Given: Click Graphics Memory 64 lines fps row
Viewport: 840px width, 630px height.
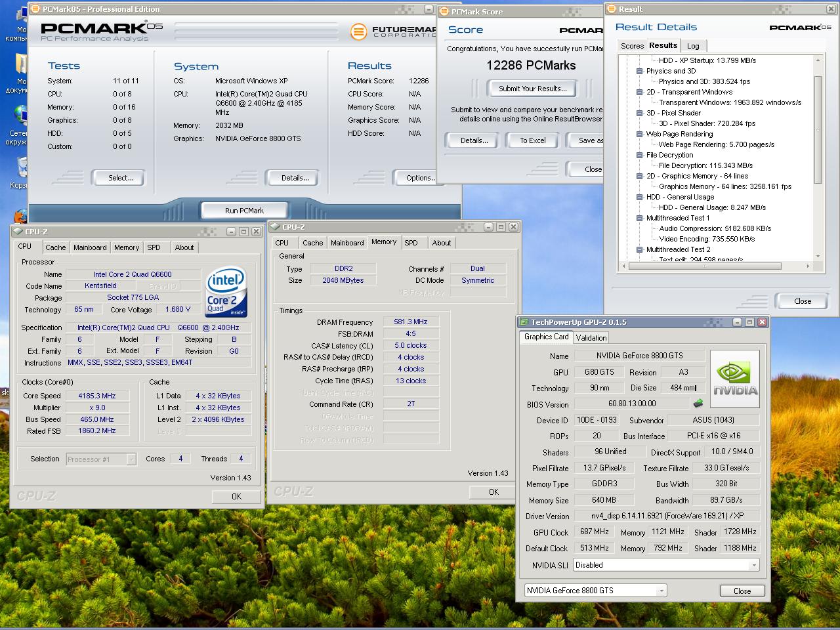Looking at the screenshot, I should (x=725, y=186).
